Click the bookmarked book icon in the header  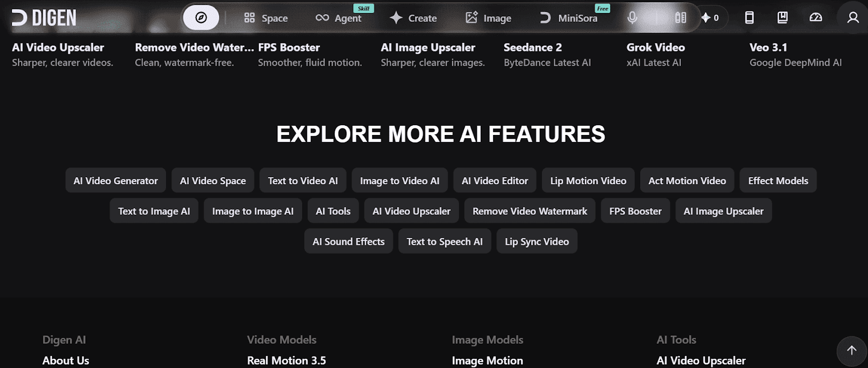[x=782, y=18]
